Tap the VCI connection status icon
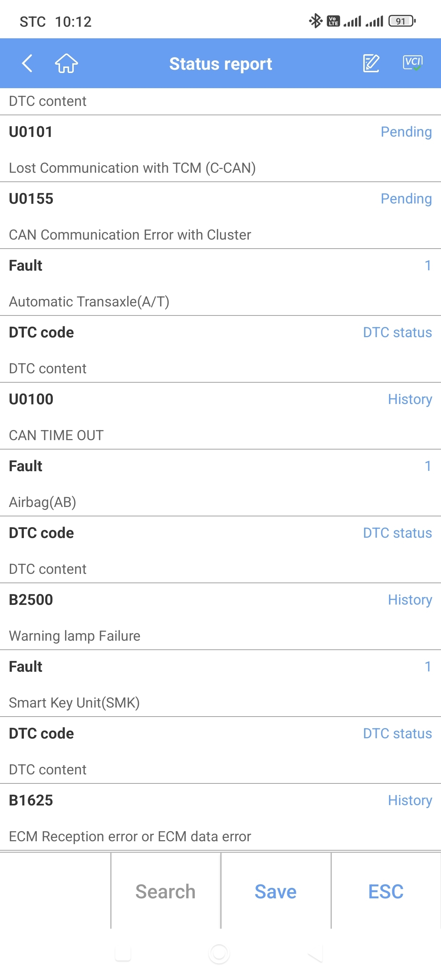Viewport: 441px width, 980px height. coord(412,63)
